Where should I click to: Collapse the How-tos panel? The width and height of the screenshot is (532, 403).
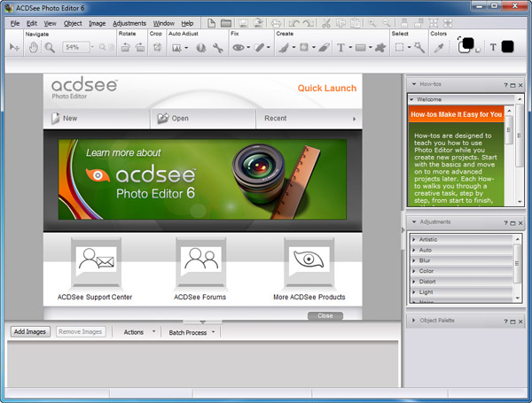coord(412,84)
